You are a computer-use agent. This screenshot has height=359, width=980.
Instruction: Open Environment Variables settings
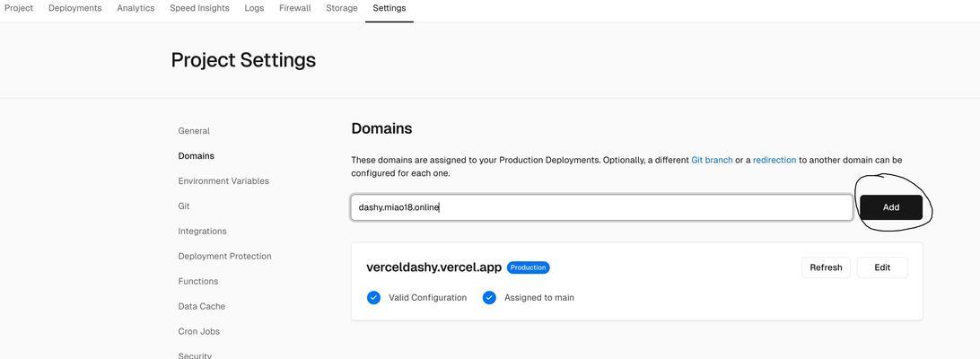[223, 180]
